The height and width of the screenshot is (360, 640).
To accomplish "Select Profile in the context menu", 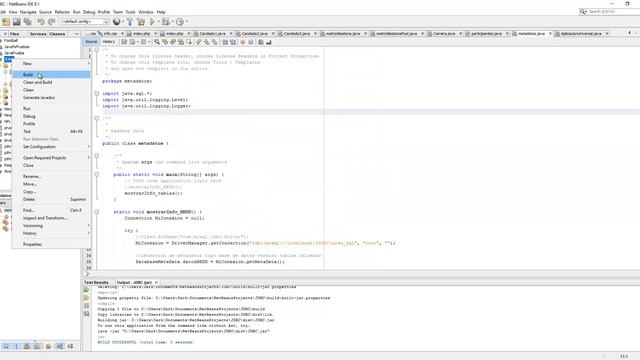I will tap(51, 124).
